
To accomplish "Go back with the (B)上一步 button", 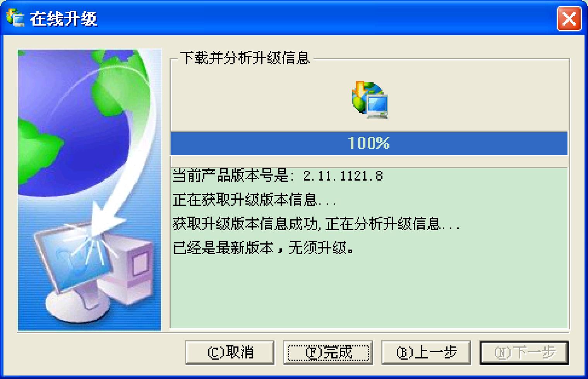I will 426,352.
